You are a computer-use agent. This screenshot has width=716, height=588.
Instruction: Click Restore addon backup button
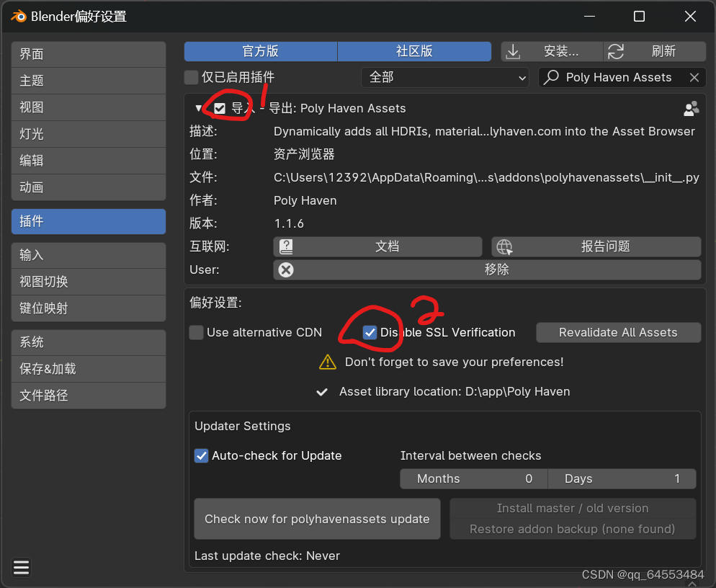(573, 529)
